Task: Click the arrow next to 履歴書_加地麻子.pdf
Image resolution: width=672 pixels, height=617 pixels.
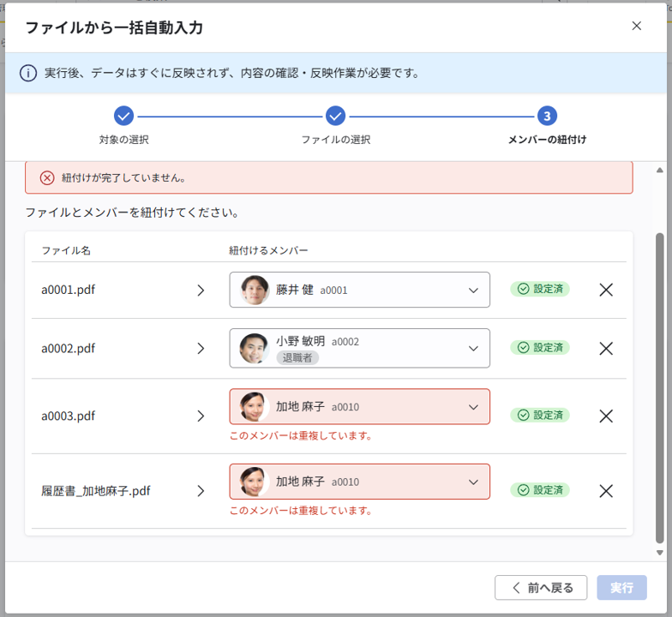Action: coord(201,491)
